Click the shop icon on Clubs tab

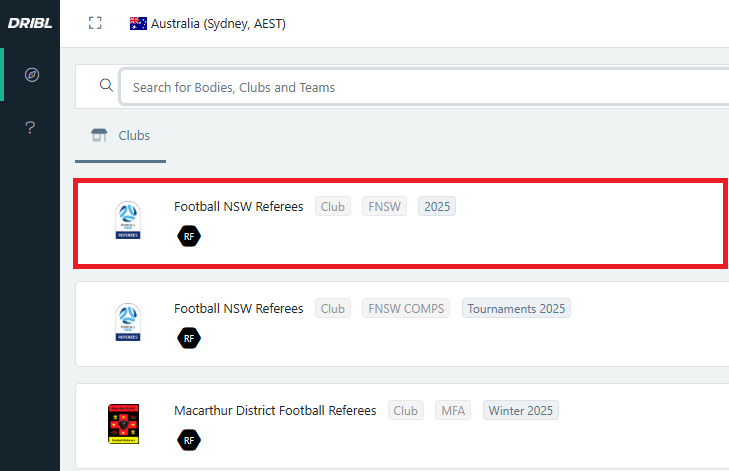98,135
